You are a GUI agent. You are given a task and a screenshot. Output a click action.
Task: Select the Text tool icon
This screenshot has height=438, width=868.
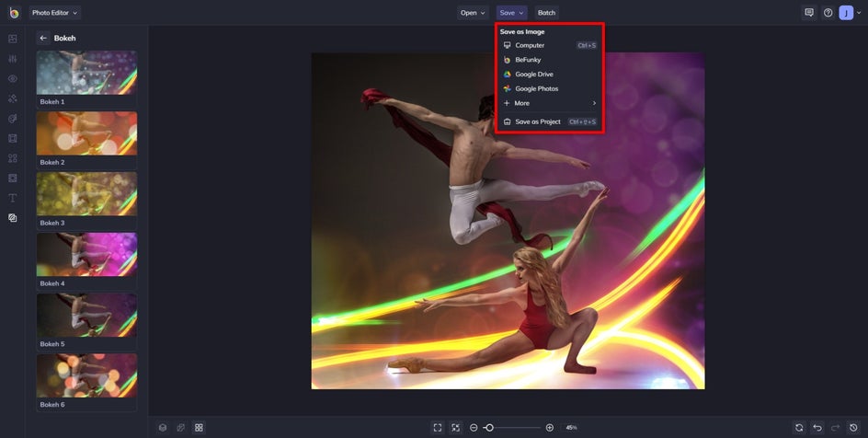tap(12, 198)
